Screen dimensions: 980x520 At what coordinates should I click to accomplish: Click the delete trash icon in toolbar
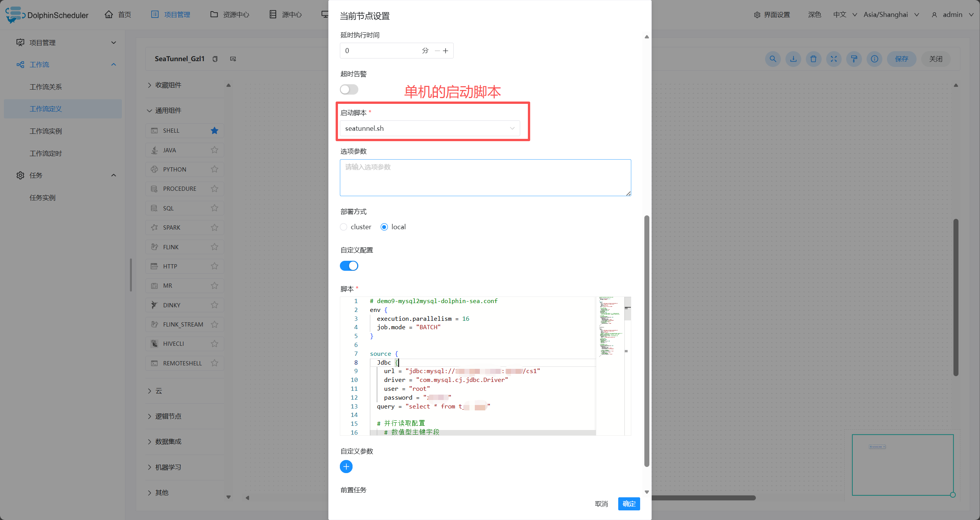(x=814, y=59)
